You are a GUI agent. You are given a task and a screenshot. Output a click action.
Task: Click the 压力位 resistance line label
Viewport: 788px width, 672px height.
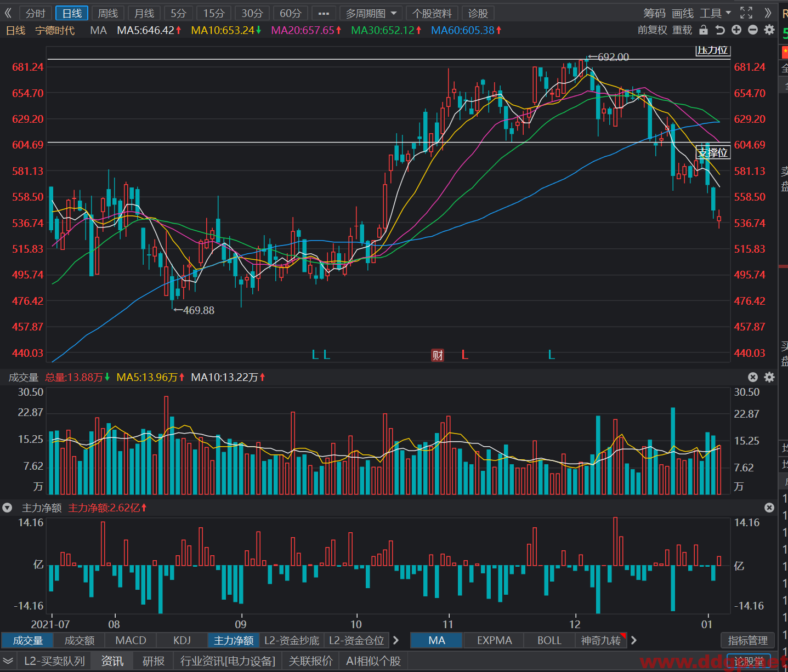713,50
